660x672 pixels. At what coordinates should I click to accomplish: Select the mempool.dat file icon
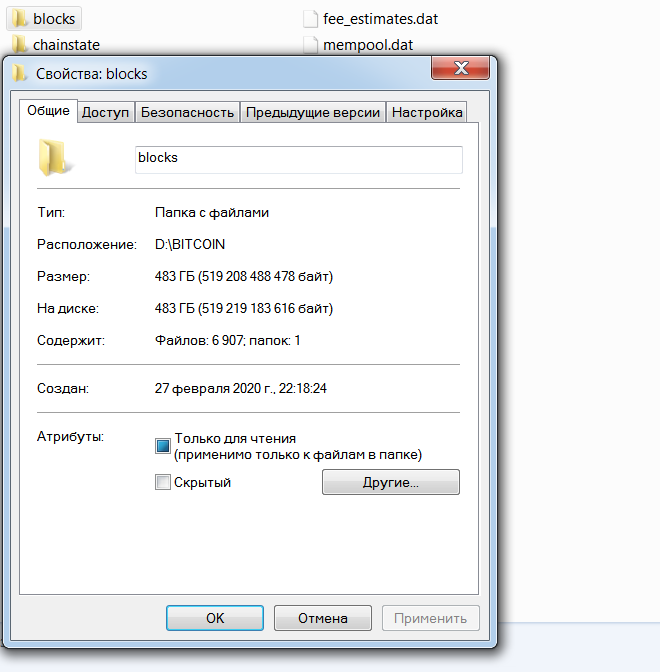click(310, 45)
